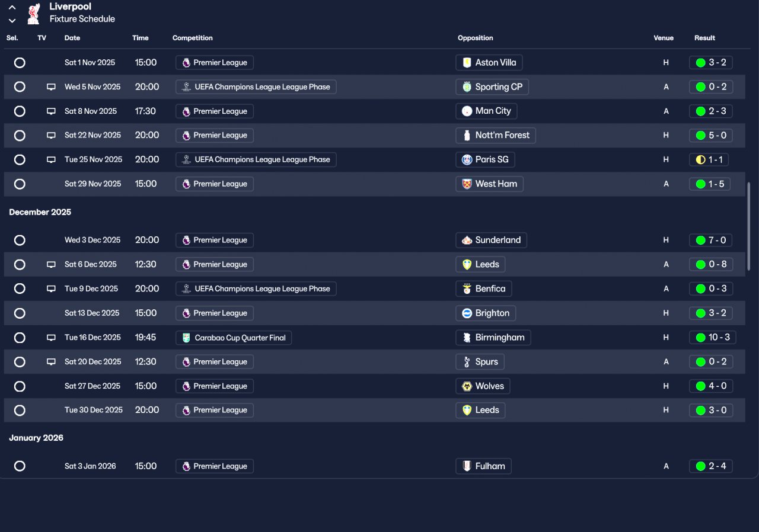The width and height of the screenshot is (759, 532).
Task: Open West Ham club badge
Action: [467, 184]
